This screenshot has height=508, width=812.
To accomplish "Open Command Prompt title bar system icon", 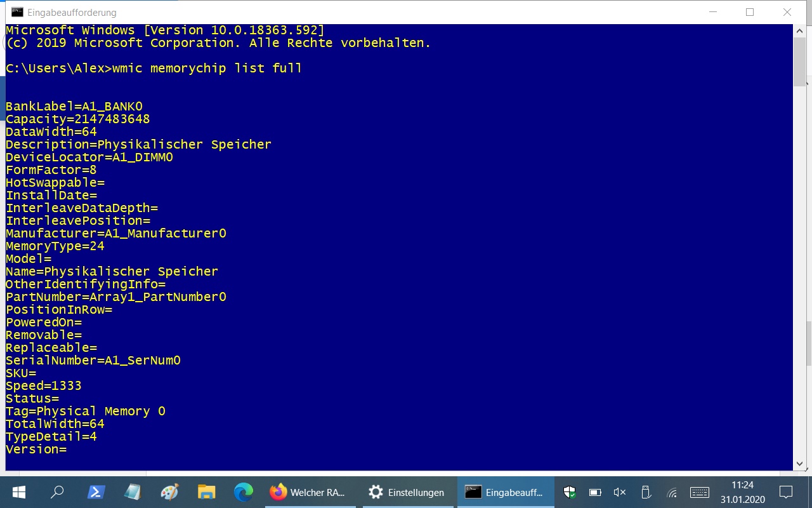I will [x=18, y=12].
